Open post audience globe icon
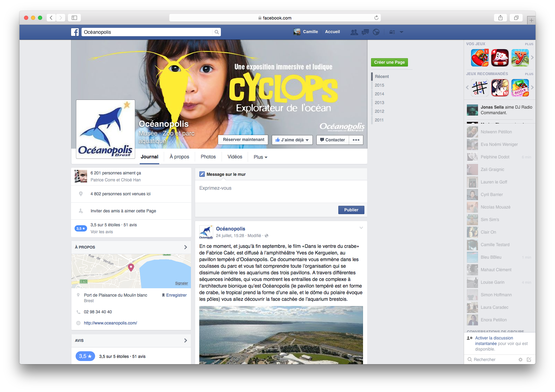The image size is (555, 392). coord(267,236)
